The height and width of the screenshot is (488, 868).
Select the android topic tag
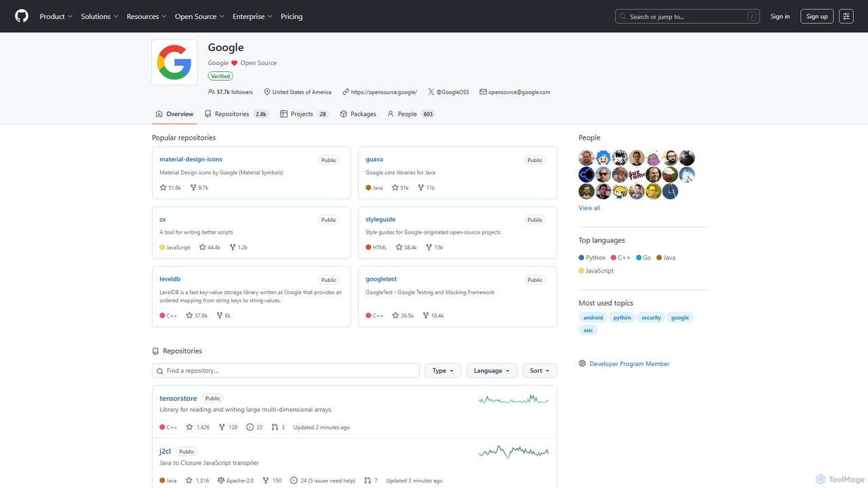click(x=593, y=317)
